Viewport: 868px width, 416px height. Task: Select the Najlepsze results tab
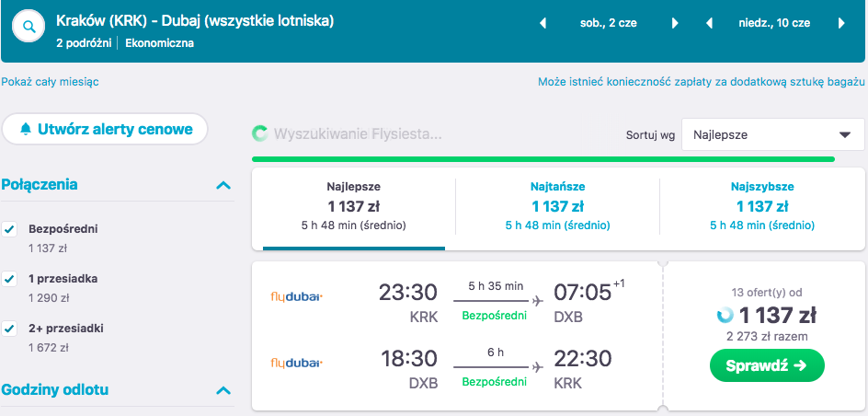354,209
